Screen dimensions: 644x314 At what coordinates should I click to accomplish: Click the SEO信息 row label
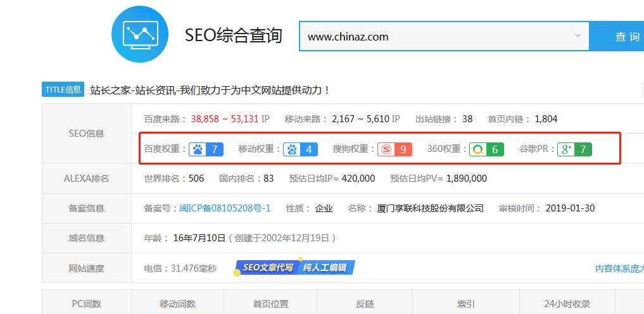87,134
